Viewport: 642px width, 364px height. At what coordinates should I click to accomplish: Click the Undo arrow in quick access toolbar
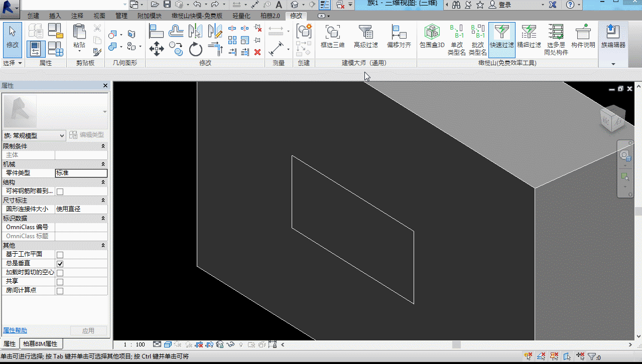coord(197,5)
